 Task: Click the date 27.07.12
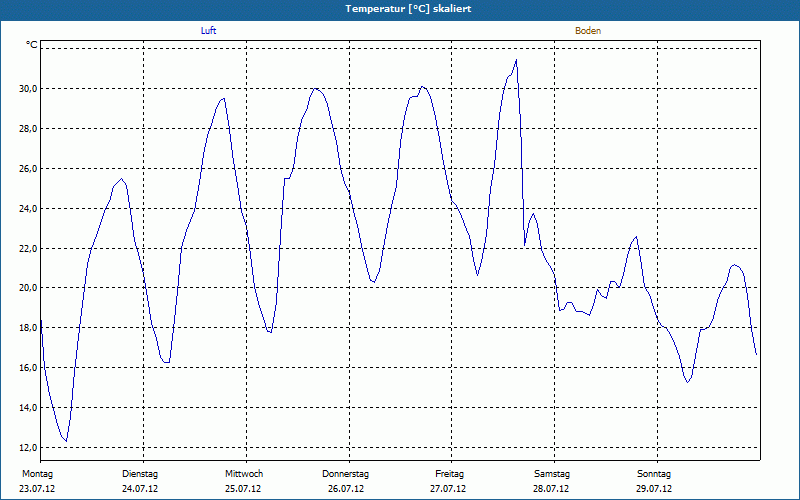448,489
